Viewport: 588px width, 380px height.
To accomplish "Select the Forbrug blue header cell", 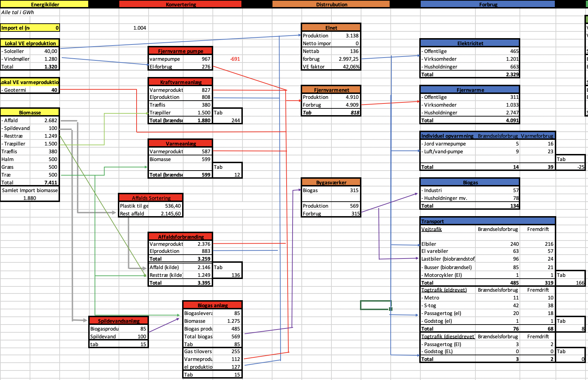I will pyautogui.click(x=488, y=4).
